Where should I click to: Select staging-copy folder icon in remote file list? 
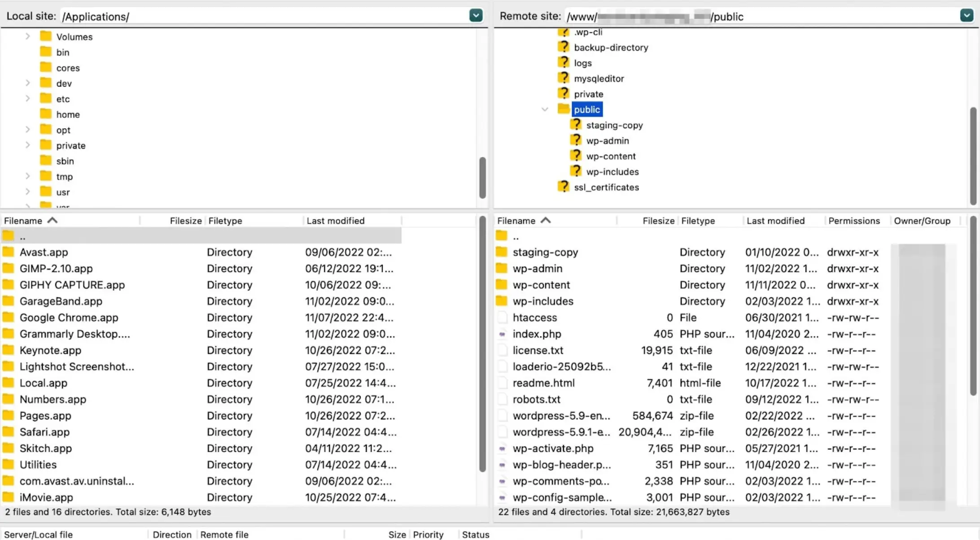click(502, 252)
